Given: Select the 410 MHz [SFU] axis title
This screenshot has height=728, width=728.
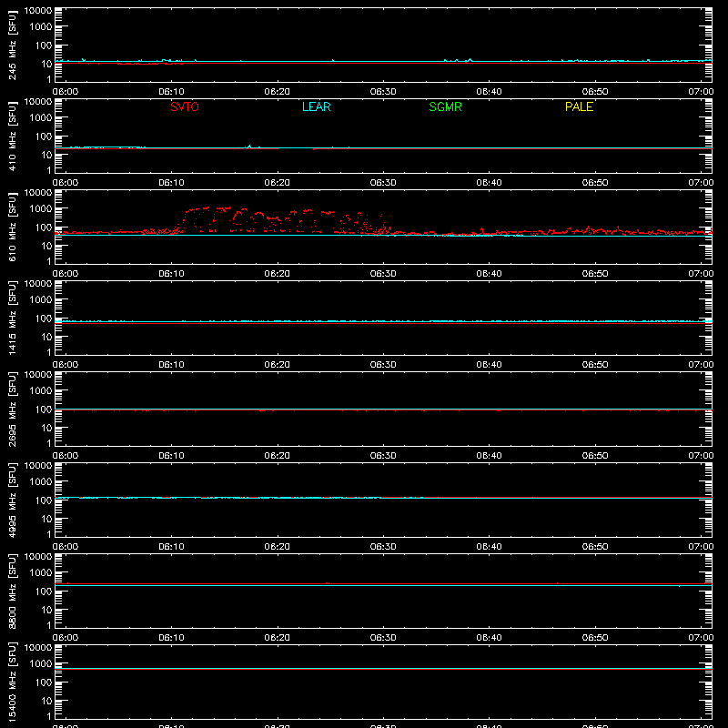Looking at the screenshot, I should 12,136.
